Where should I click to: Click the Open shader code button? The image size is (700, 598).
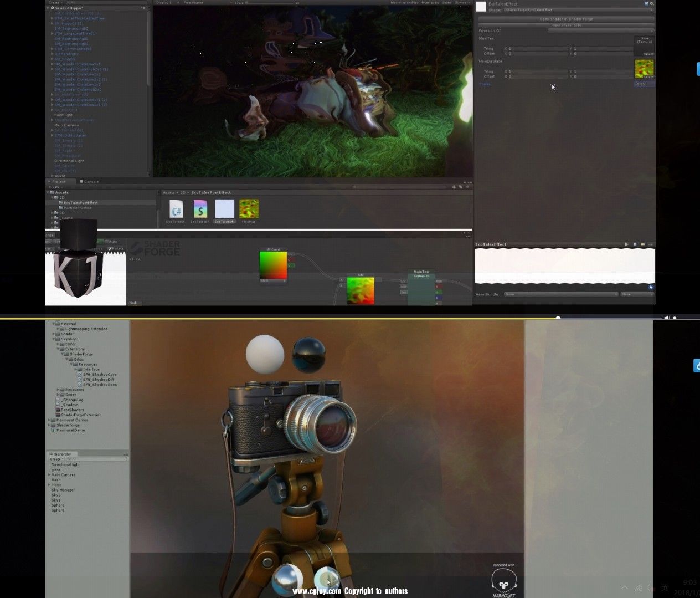566,25
